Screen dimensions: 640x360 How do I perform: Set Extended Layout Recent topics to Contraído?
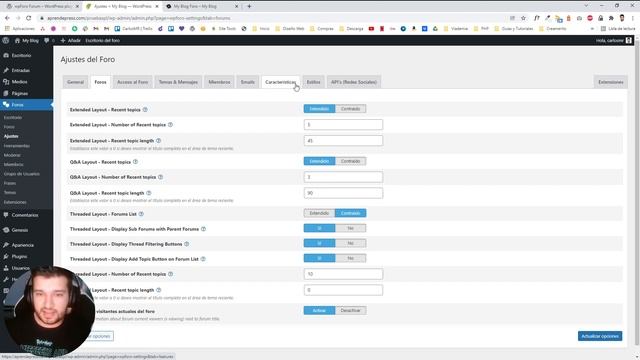click(x=351, y=109)
